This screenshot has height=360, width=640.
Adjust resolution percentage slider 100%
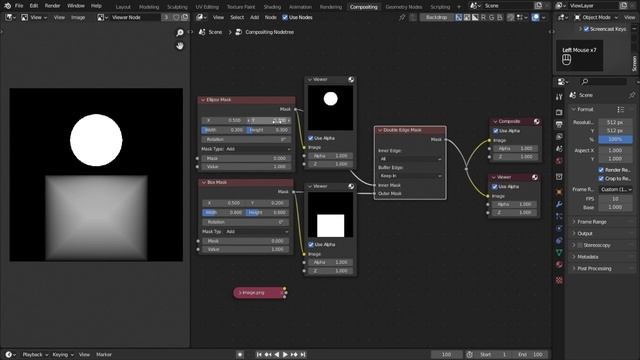(x=616, y=140)
